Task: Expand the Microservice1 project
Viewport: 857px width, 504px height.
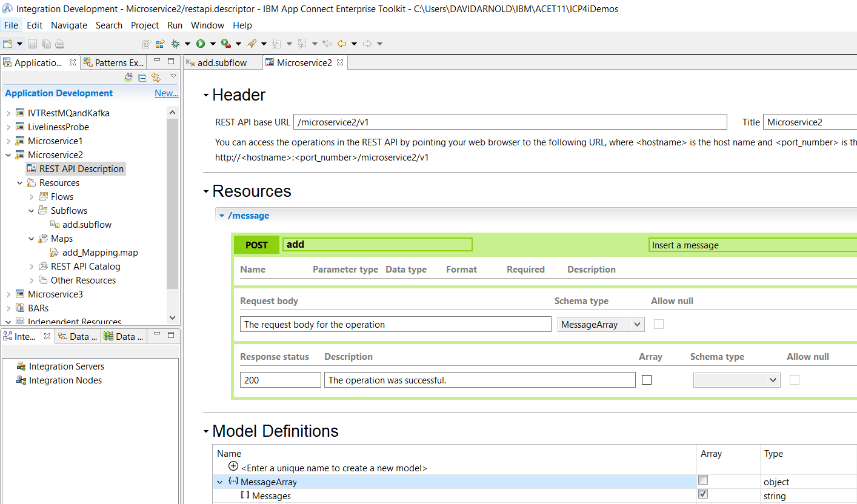Action: tap(8, 141)
